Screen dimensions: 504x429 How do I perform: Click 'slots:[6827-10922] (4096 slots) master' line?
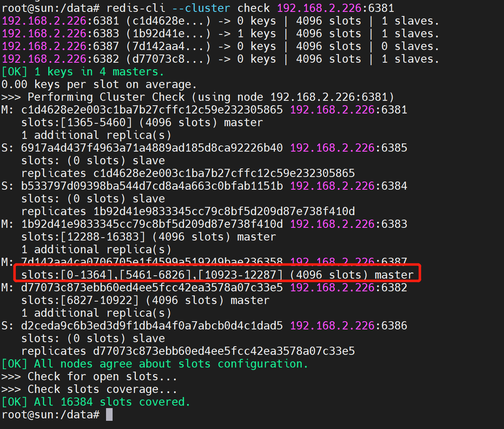[145, 300]
